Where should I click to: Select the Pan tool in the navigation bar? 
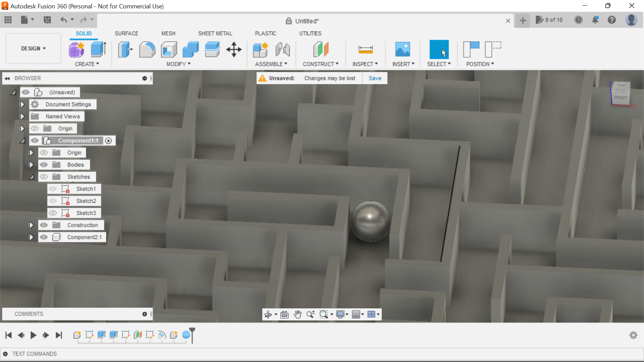coord(298,314)
